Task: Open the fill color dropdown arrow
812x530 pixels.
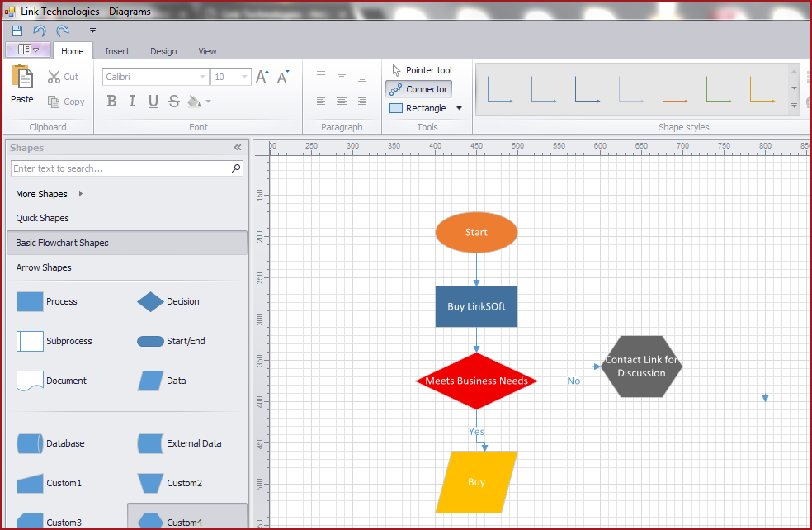Action: point(208,101)
